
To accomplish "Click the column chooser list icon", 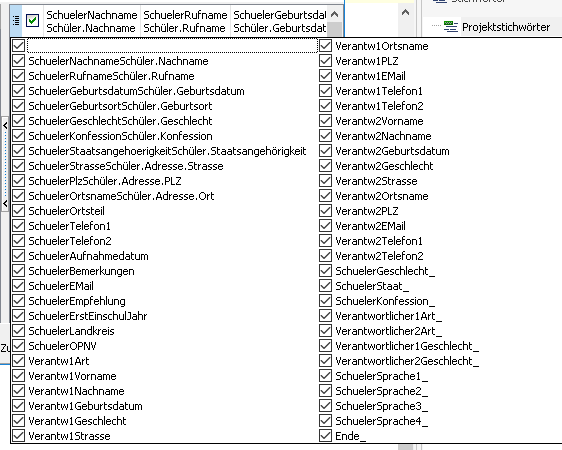I will tap(16, 21).
